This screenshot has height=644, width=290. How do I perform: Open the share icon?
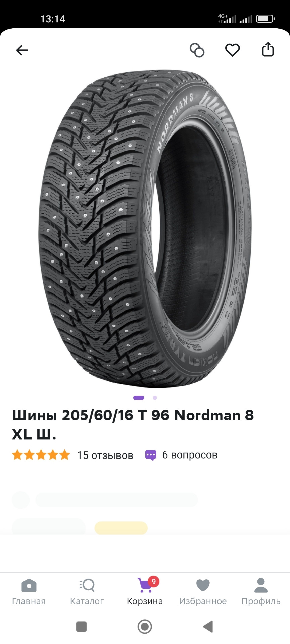click(268, 49)
